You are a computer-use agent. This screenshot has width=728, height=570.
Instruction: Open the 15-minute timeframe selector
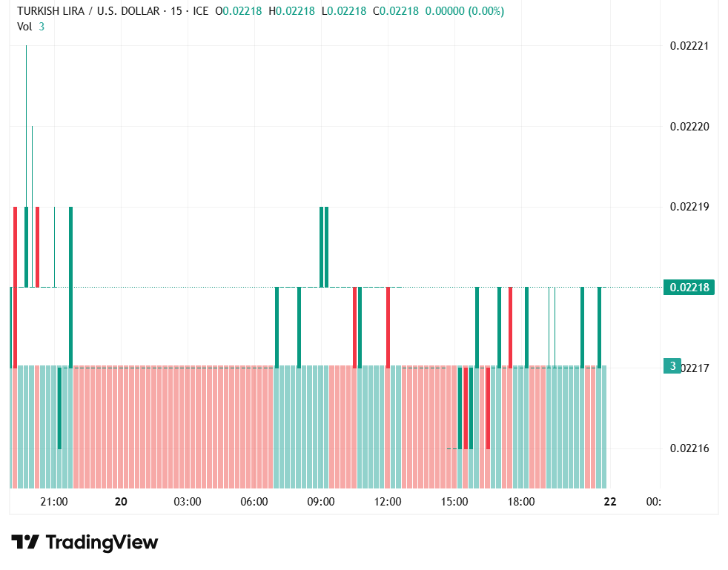(x=176, y=12)
